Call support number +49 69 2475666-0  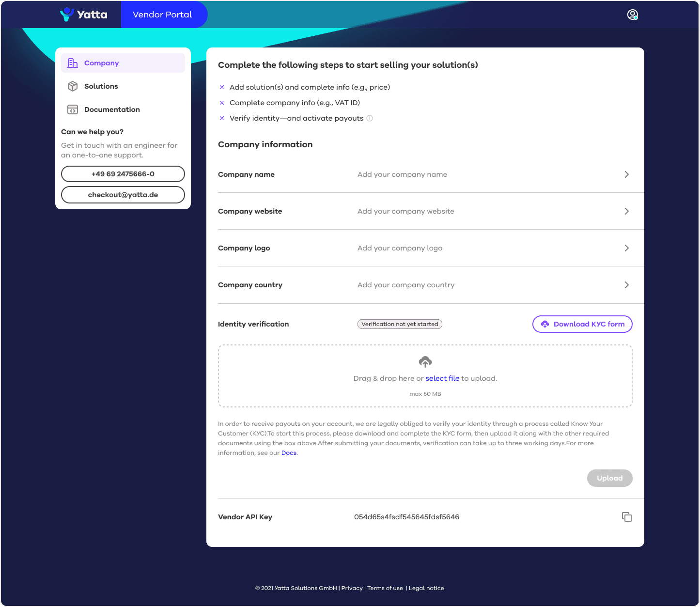coord(123,174)
